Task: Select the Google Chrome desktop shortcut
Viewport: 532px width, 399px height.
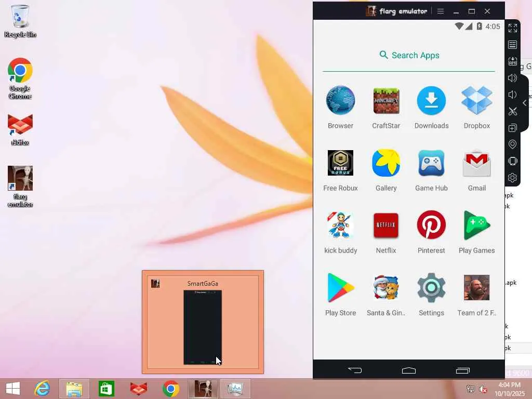Action: (20, 78)
